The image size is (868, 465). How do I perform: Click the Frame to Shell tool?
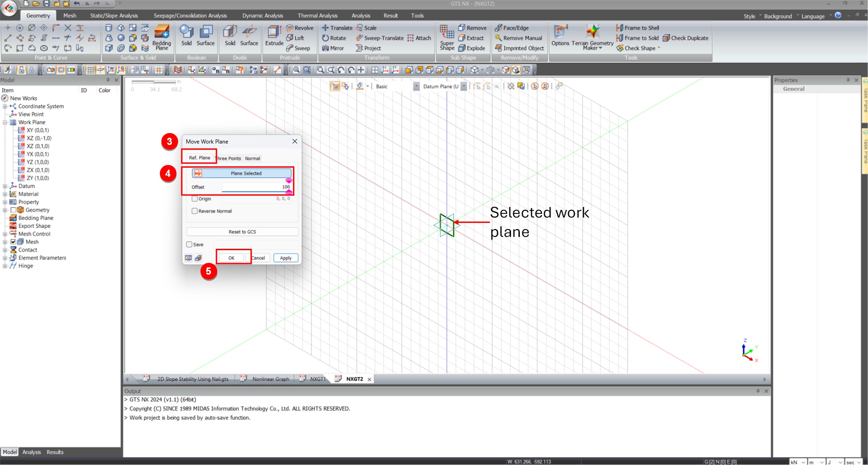click(637, 28)
